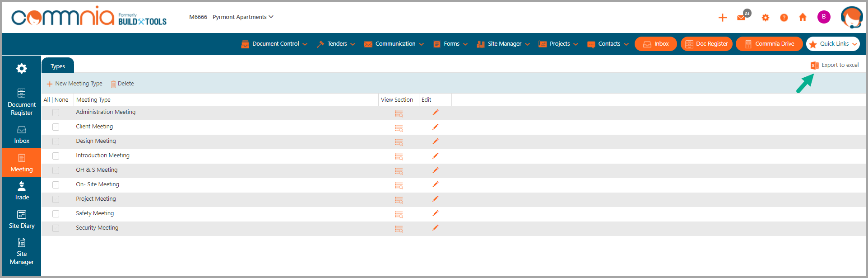Click the Meeting Type column header
Image resolution: width=868 pixels, height=278 pixels.
pyautogui.click(x=93, y=100)
